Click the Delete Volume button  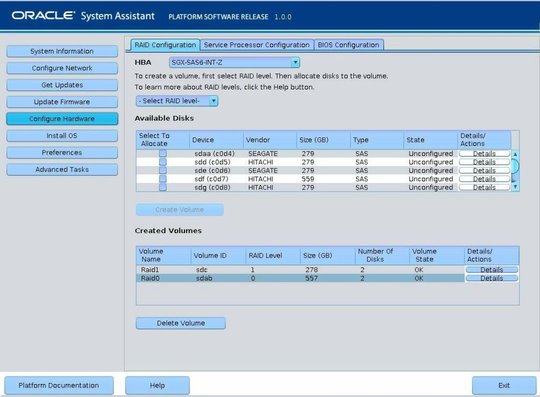coord(181,323)
